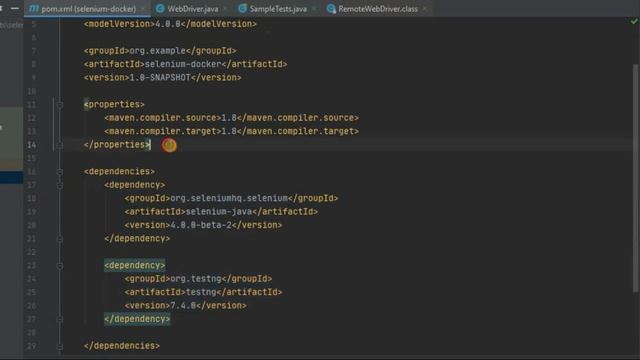Click the artifactId selenium-java line
Screen dimensions: 640x360
click(221, 212)
